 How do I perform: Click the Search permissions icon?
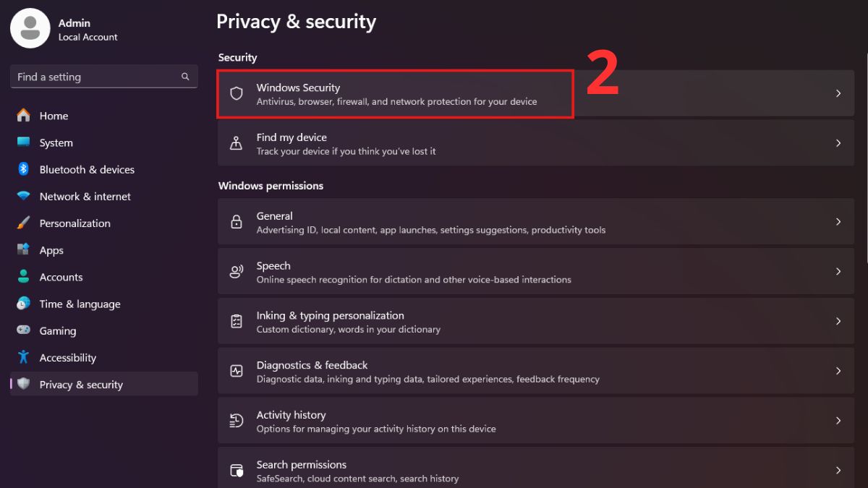236,469
